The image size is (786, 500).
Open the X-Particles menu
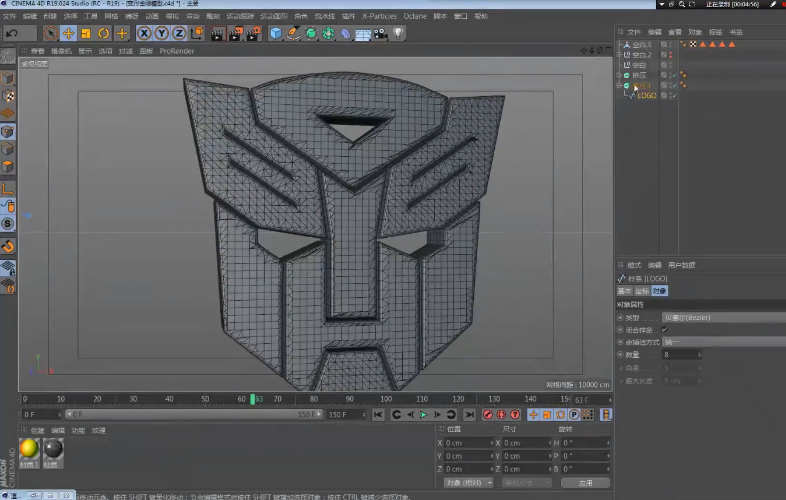tap(378, 17)
